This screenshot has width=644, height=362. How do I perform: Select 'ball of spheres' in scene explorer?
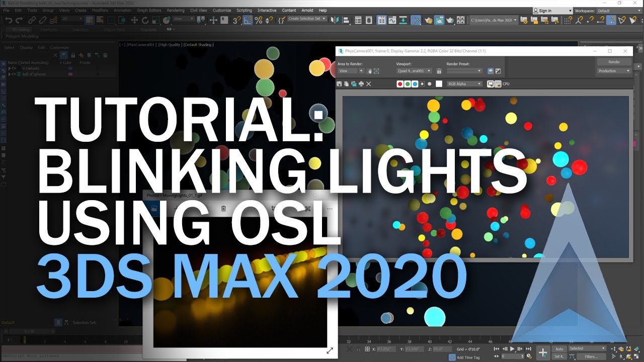point(35,74)
